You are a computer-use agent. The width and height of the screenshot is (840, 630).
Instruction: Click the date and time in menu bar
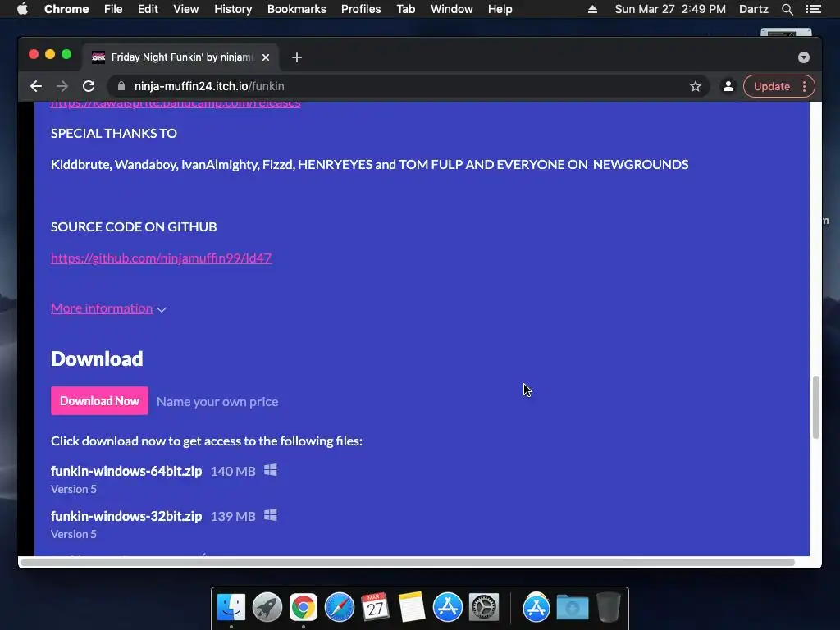(670, 9)
